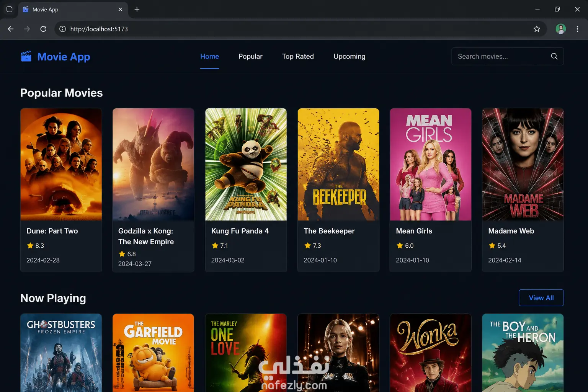
Task: Reload the page
Action: (43, 29)
